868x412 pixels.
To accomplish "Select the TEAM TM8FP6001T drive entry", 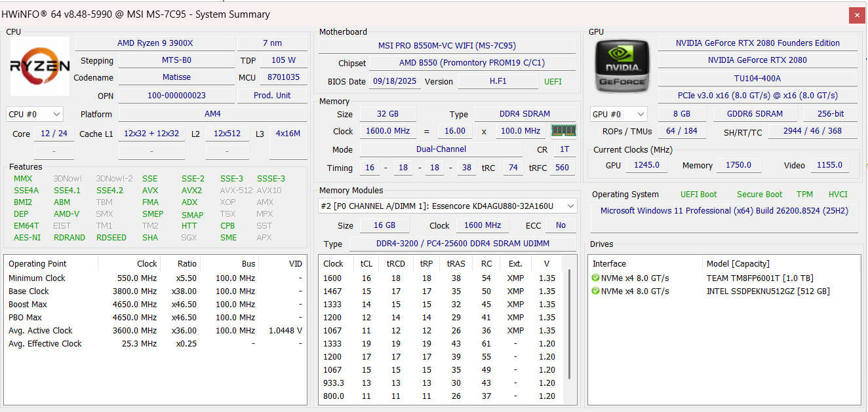I will 723,278.
